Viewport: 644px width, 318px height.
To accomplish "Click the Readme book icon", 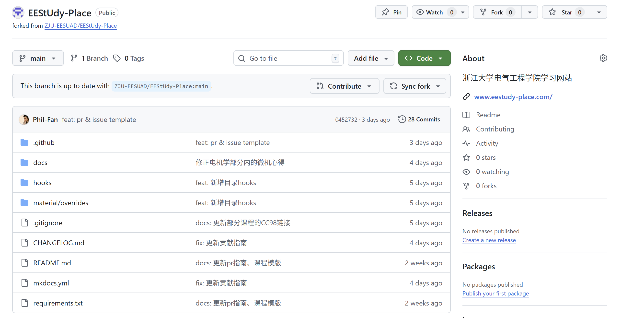I will point(466,115).
